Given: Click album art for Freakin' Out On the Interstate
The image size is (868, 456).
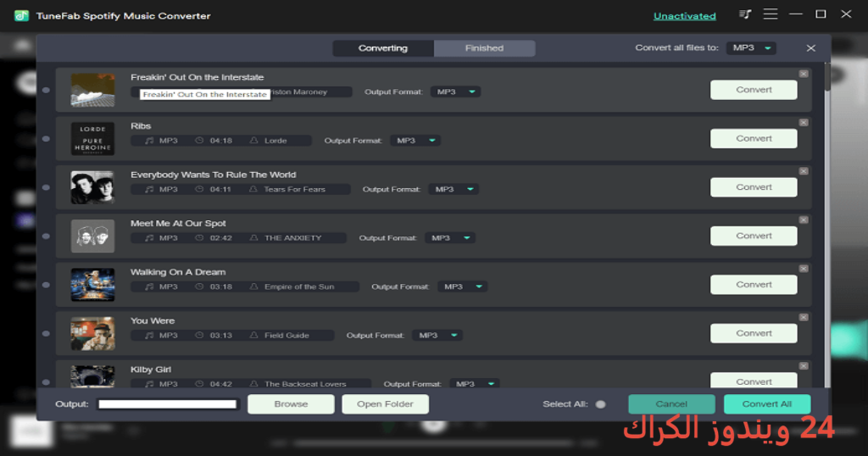Looking at the screenshot, I should pos(92,90).
